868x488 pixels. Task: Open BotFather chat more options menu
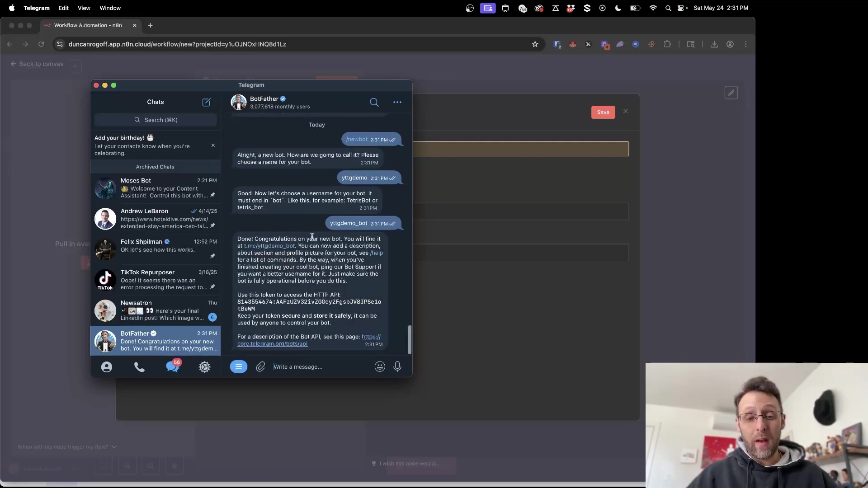397,102
